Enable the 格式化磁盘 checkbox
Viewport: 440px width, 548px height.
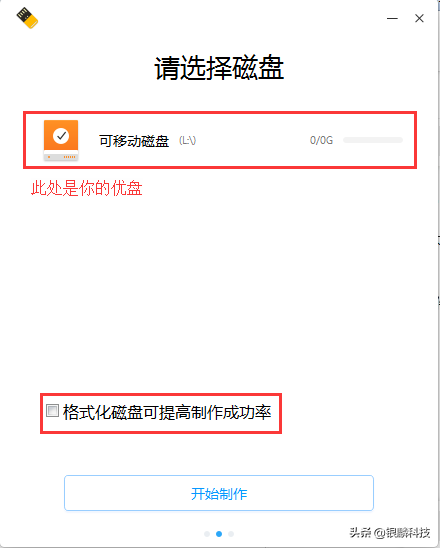click(x=52, y=410)
